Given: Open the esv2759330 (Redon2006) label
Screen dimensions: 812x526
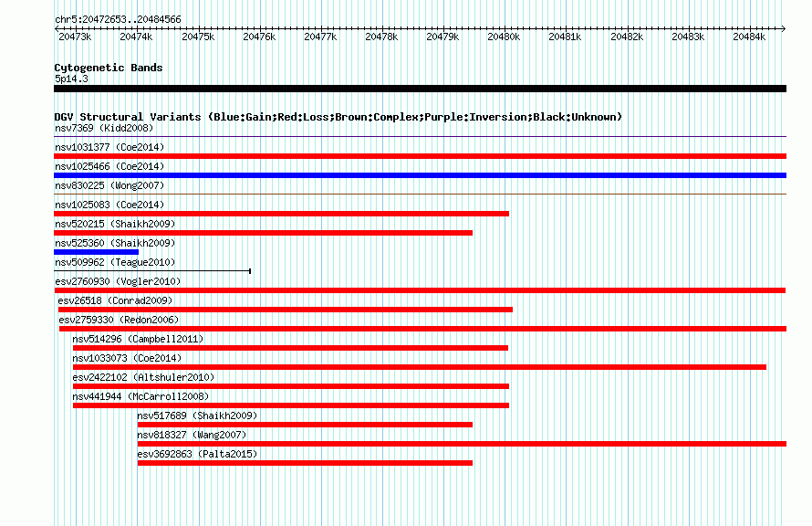Looking at the screenshot, I should coord(119,320).
